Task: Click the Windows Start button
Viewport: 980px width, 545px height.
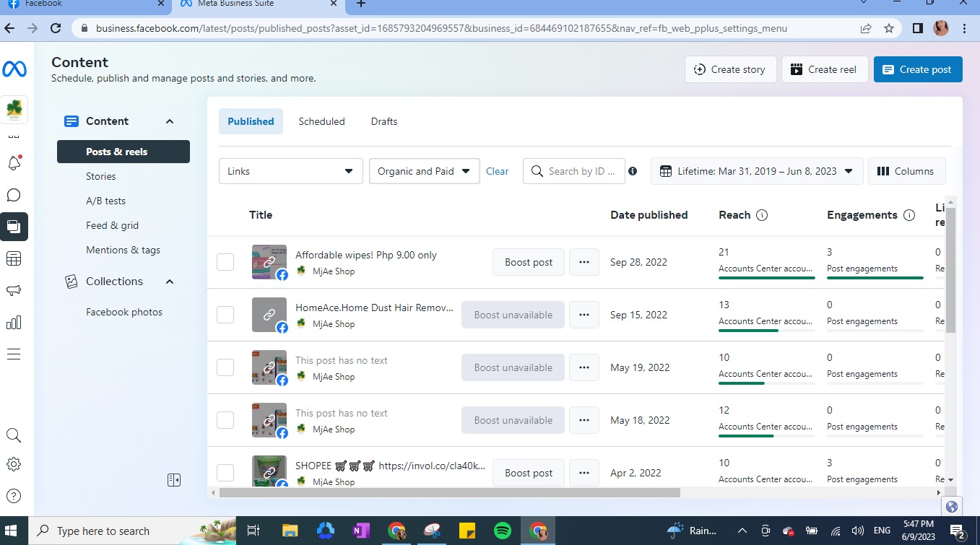Action: pyautogui.click(x=12, y=531)
